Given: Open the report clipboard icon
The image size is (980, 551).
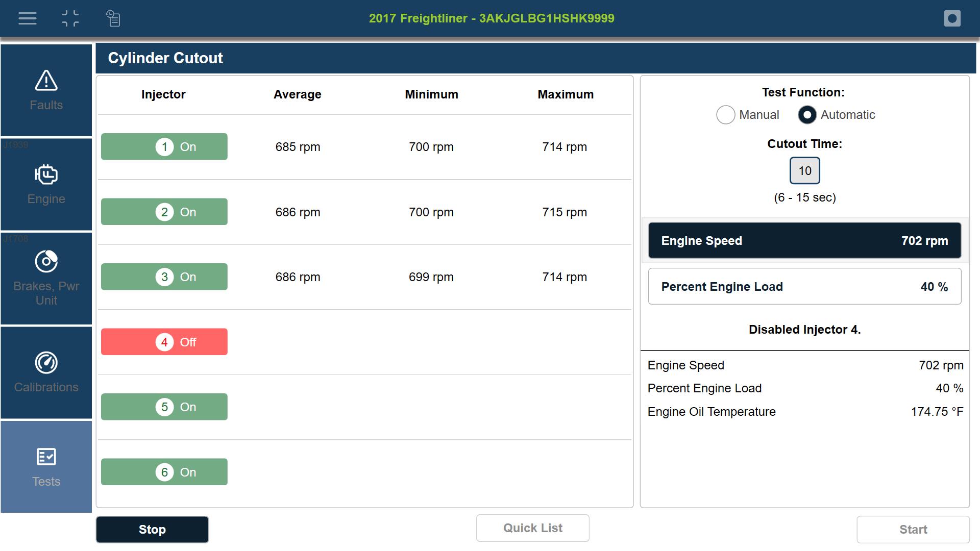Looking at the screenshot, I should pyautogui.click(x=113, y=19).
